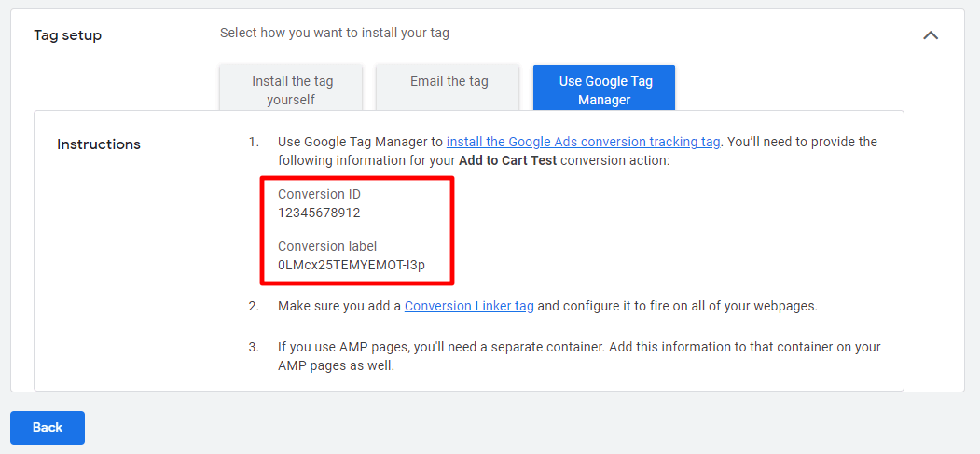Select the Email the tag tab
The height and width of the screenshot is (454, 980).
449,88
